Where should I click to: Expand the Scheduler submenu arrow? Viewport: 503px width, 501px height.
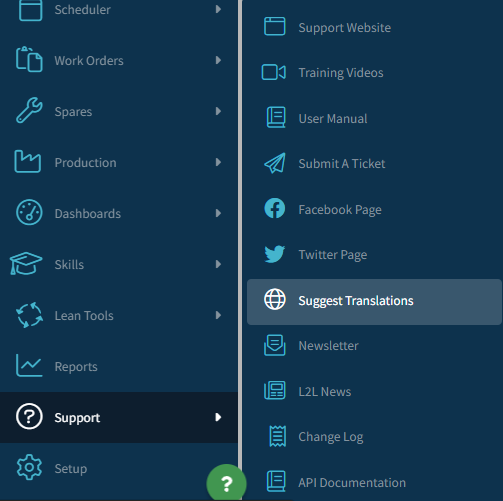218,9
